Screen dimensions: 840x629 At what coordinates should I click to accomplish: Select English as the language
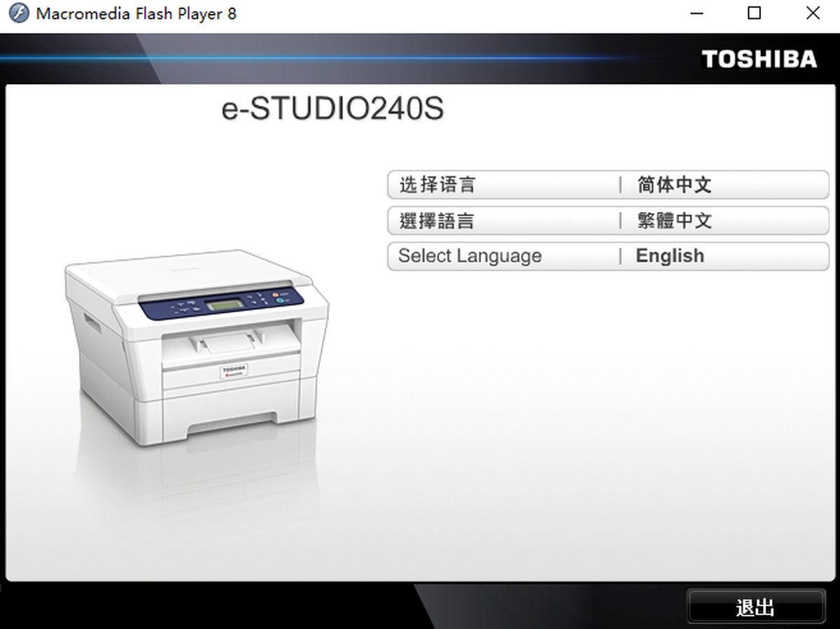click(608, 256)
